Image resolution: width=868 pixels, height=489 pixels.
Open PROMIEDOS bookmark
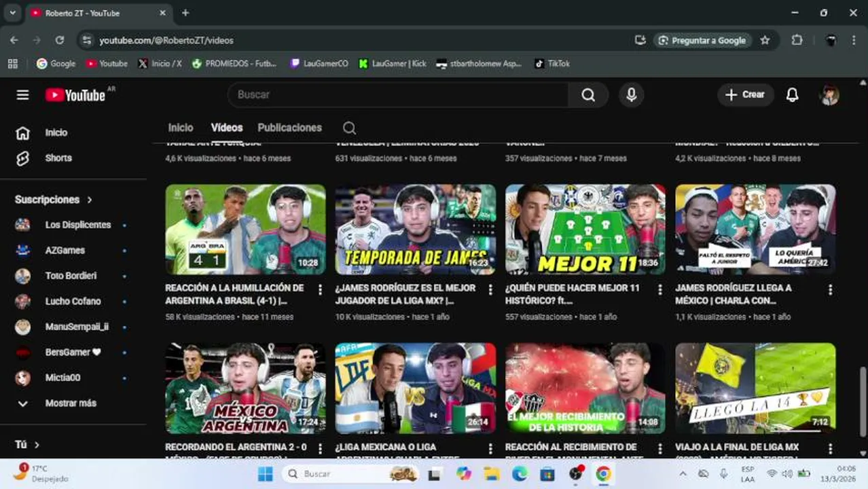coord(234,63)
